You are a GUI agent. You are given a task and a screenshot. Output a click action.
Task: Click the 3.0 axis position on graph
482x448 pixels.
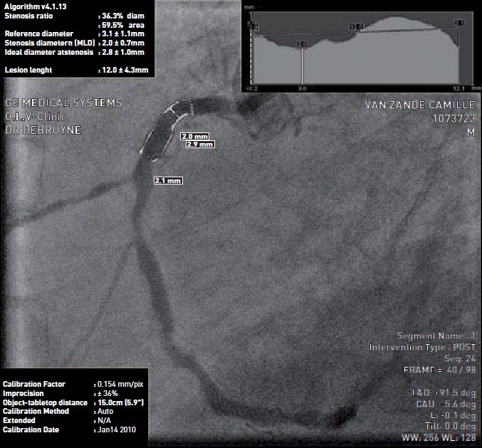pos(302,88)
